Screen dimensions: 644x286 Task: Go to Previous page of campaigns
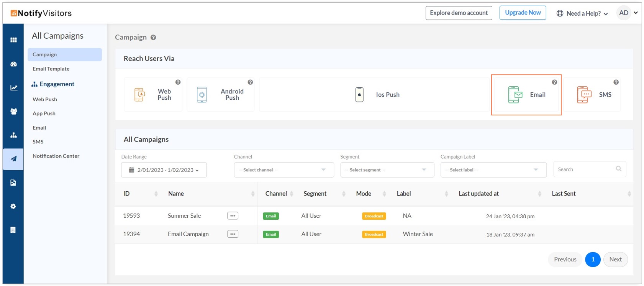[x=565, y=260]
